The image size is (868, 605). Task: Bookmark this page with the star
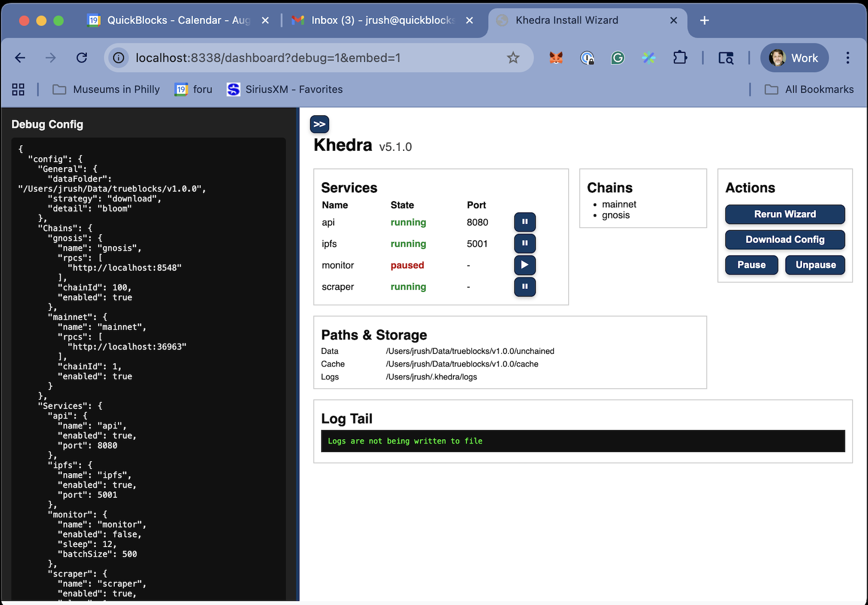[x=513, y=58]
